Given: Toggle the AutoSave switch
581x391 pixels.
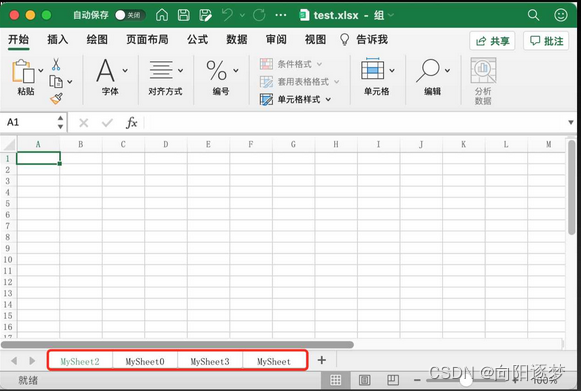Looking at the screenshot, I should (x=130, y=15).
